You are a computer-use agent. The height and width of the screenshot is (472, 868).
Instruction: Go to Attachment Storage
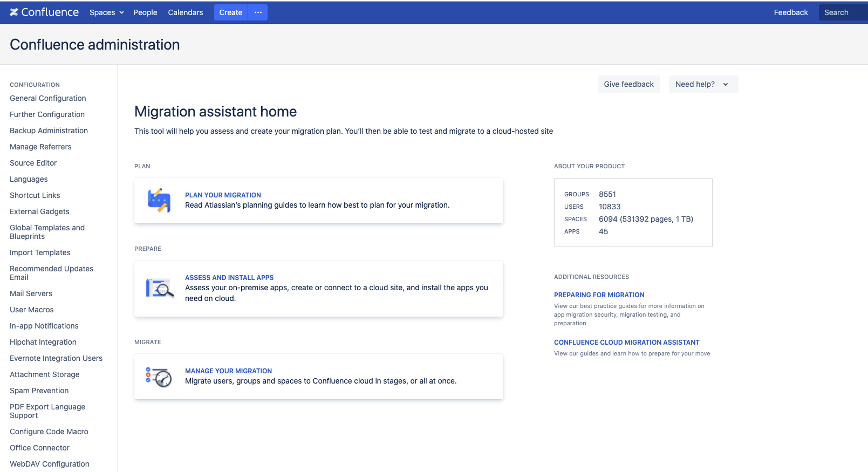[44, 374]
